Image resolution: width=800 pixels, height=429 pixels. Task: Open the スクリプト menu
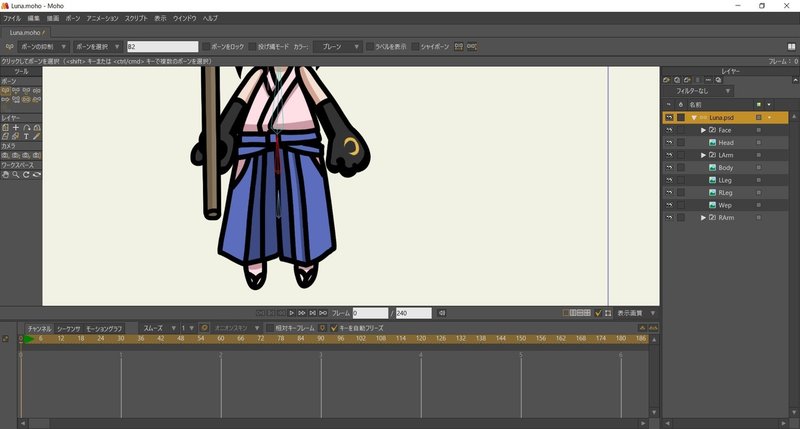click(136, 18)
